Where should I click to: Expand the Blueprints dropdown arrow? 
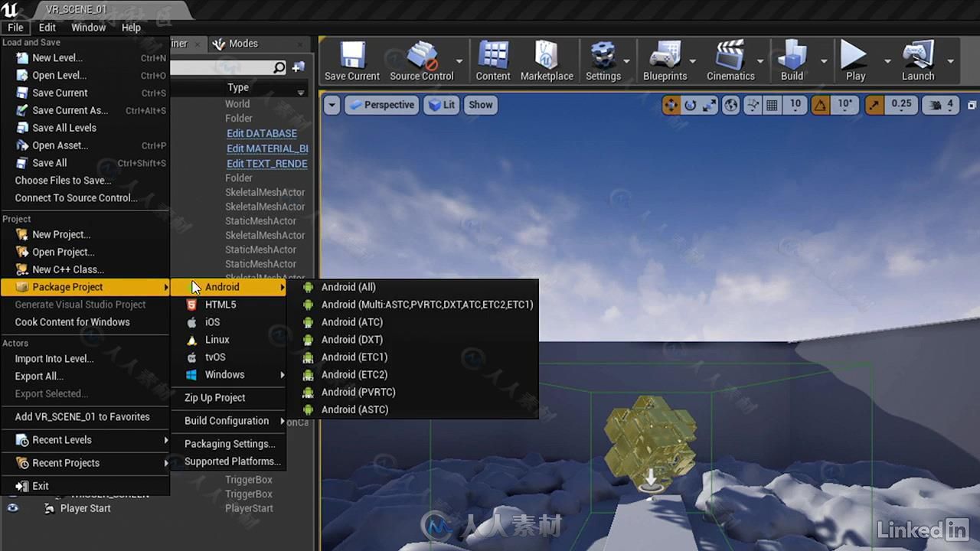(x=692, y=61)
